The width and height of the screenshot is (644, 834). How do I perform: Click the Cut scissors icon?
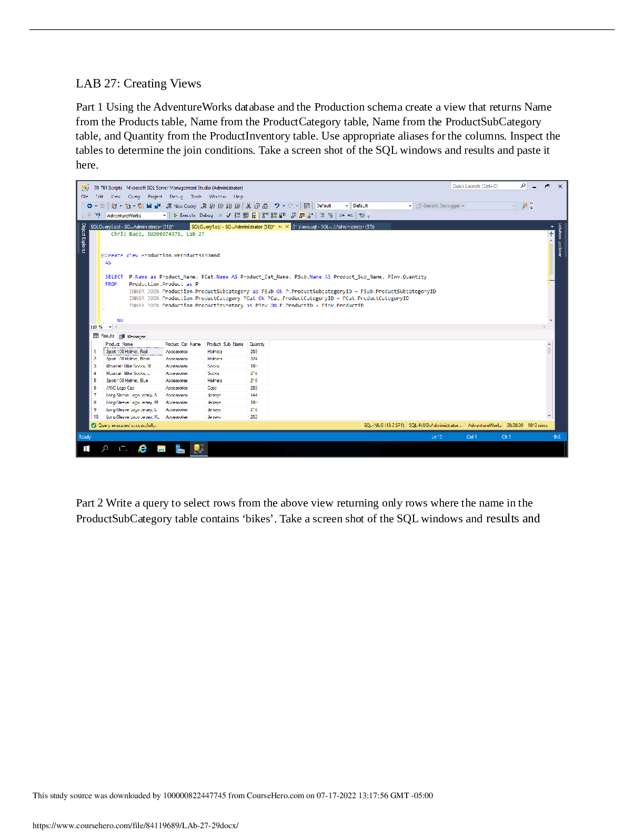pos(249,206)
